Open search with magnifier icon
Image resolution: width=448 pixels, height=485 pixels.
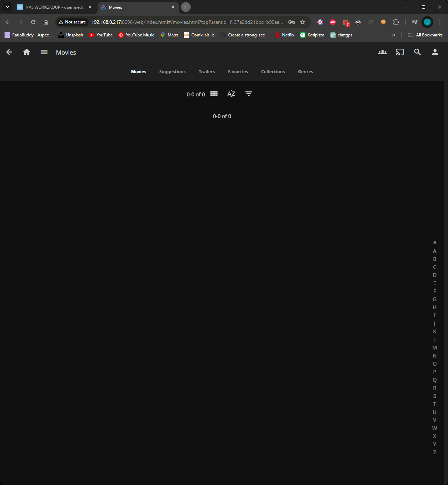(x=418, y=52)
